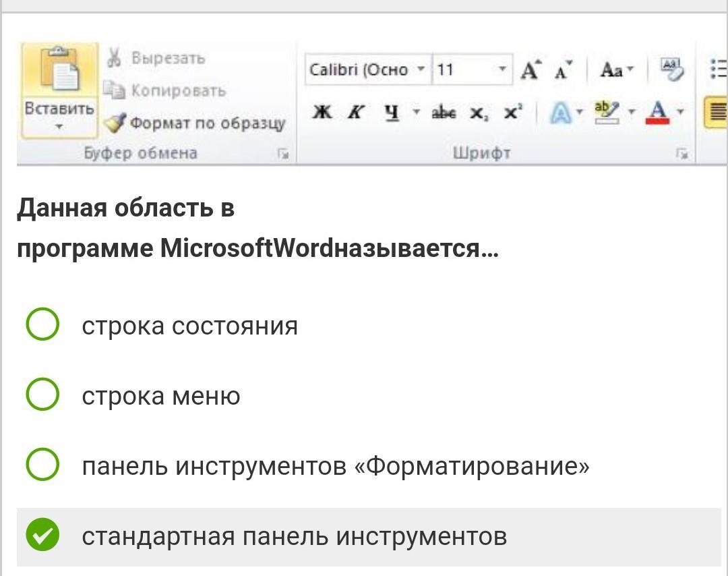
Task: Apply the text highlight color
Action: 607,113
